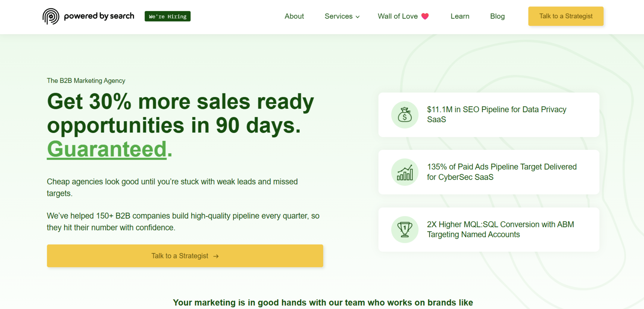The width and height of the screenshot is (644, 309).
Task: Click the large yellow Talk to a Strategist button
Action: pyautogui.click(x=185, y=256)
